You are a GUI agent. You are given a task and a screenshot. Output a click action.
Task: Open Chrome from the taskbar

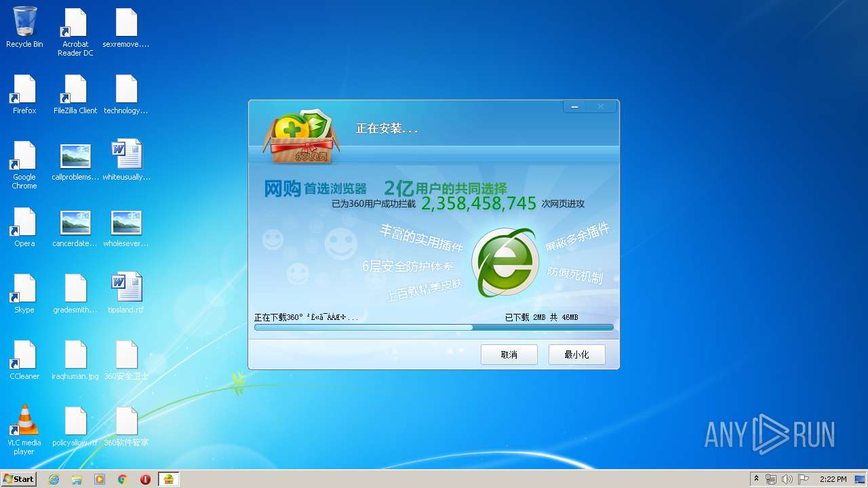[123, 479]
